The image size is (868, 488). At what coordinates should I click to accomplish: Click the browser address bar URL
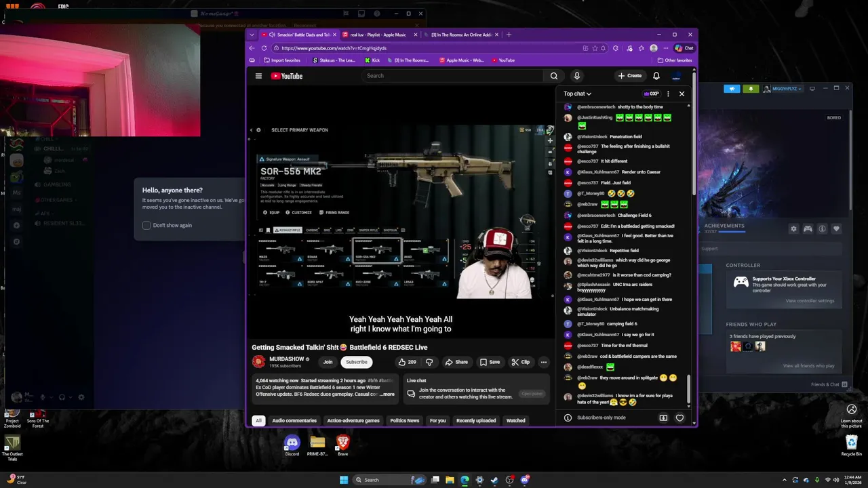334,48
